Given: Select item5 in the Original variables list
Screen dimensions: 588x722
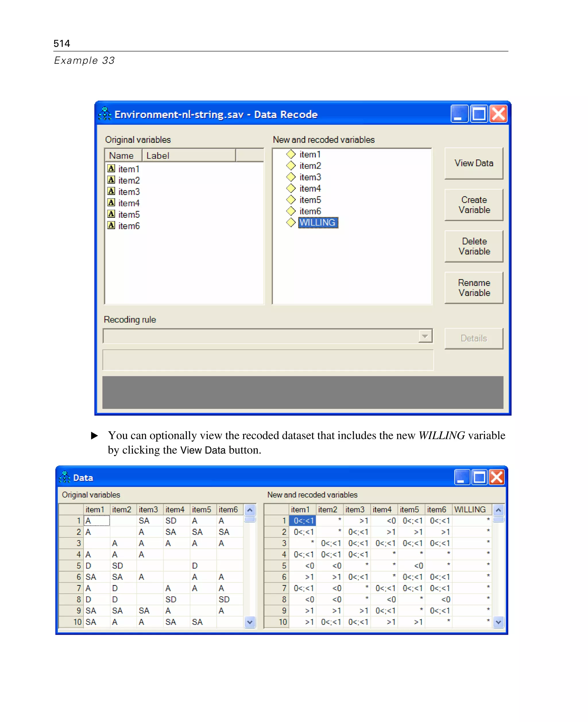Looking at the screenshot, I should pyautogui.click(x=129, y=215).
